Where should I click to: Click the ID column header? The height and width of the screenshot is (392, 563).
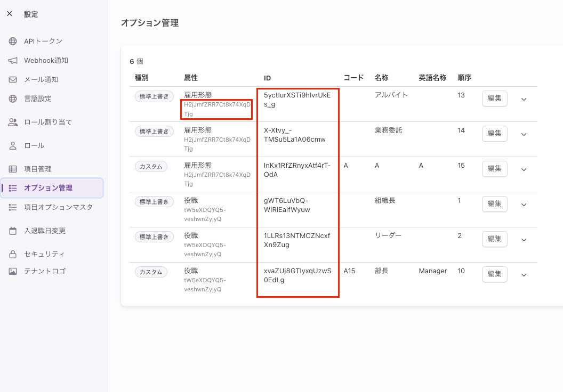267,78
